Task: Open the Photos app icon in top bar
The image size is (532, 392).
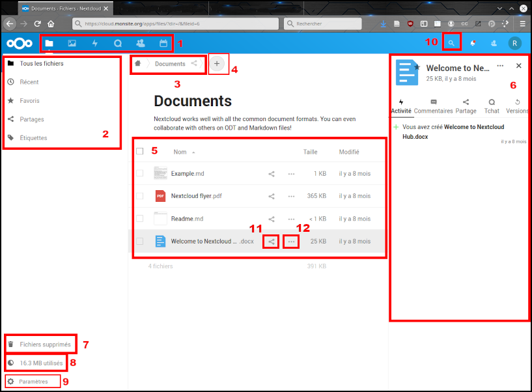Action: (x=72, y=44)
